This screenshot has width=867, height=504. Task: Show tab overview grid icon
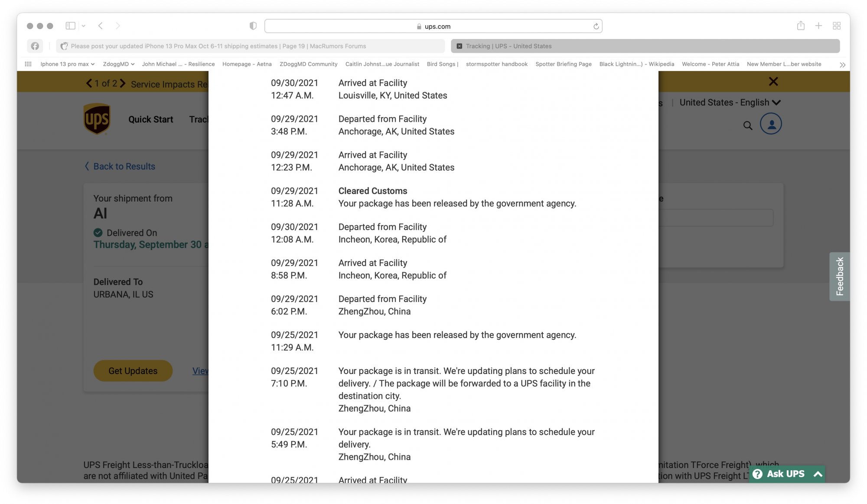pos(837,26)
